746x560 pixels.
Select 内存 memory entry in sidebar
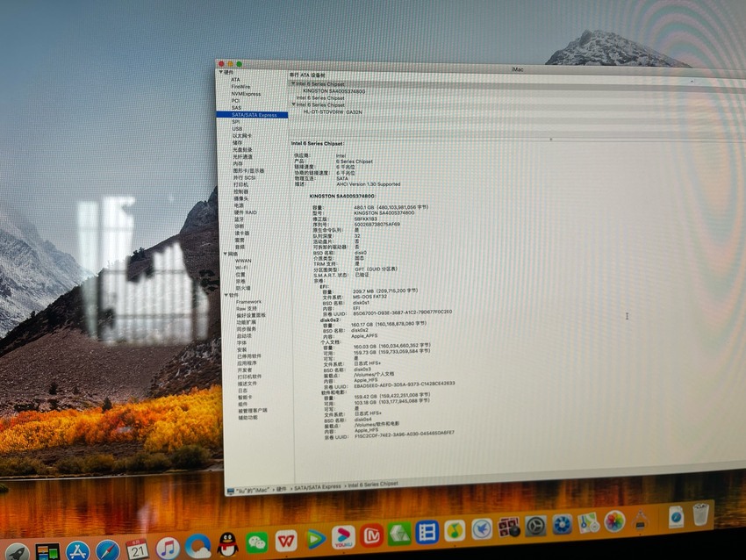point(238,163)
